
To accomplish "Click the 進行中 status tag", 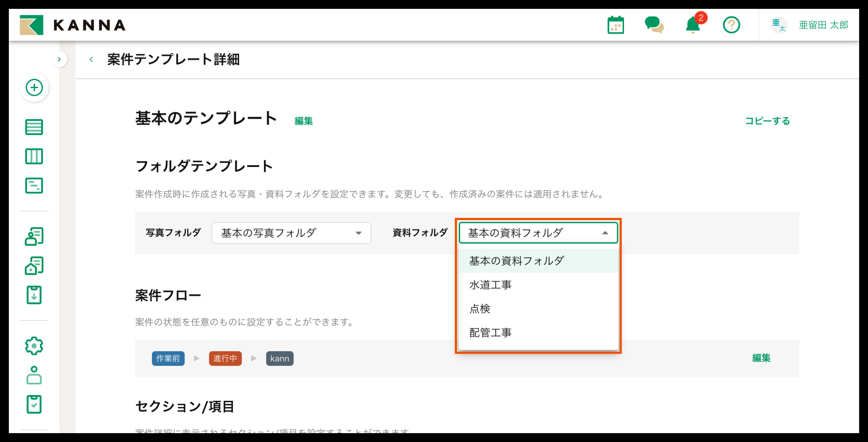I will (x=225, y=359).
